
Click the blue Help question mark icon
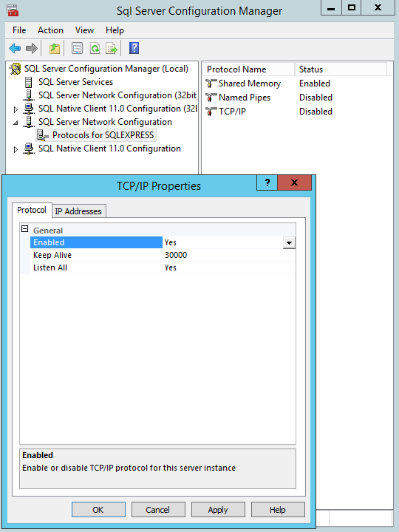pos(134,48)
